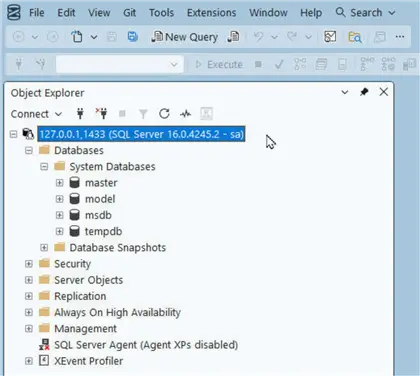Screen dimensions: 420x376
Task: Expand the msdb database node
Action: (x=59, y=215)
